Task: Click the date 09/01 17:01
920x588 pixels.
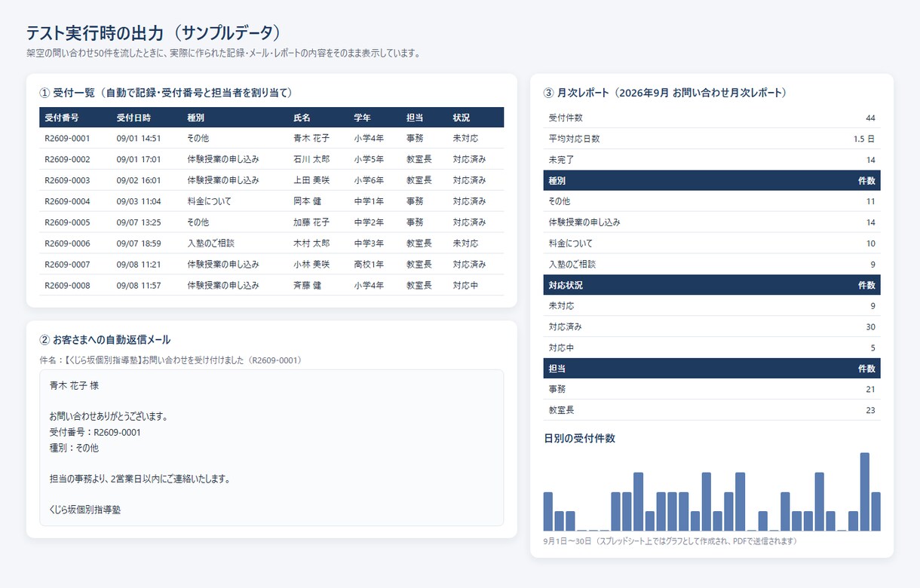Action: pyautogui.click(x=139, y=160)
